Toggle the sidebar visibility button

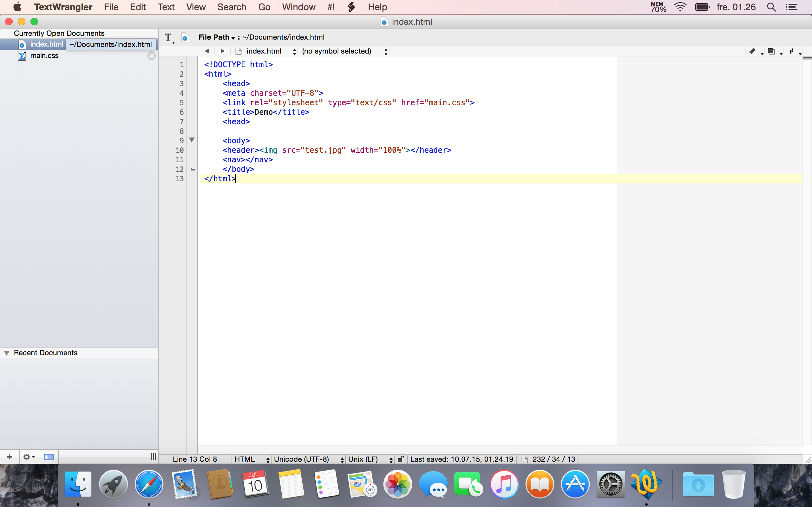pyautogui.click(x=49, y=457)
